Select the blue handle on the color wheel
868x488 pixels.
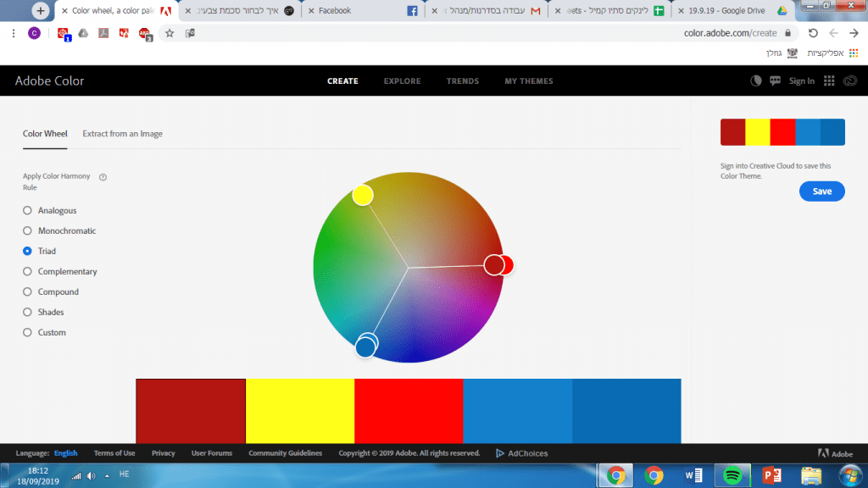tap(365, 347)
